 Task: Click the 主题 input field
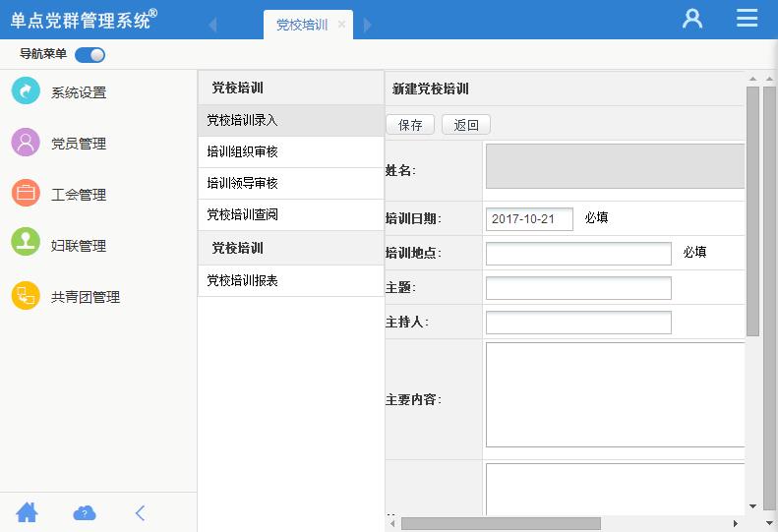(x=578, y=288)
